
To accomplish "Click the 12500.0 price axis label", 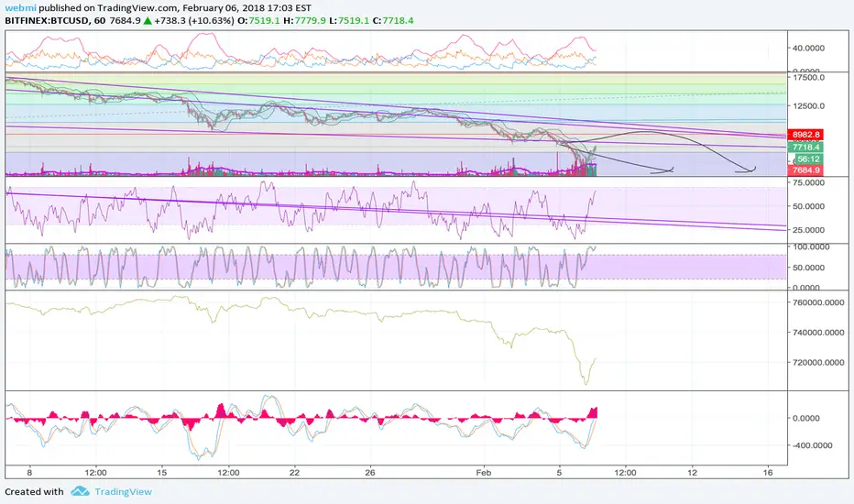I will click(809, 105).
